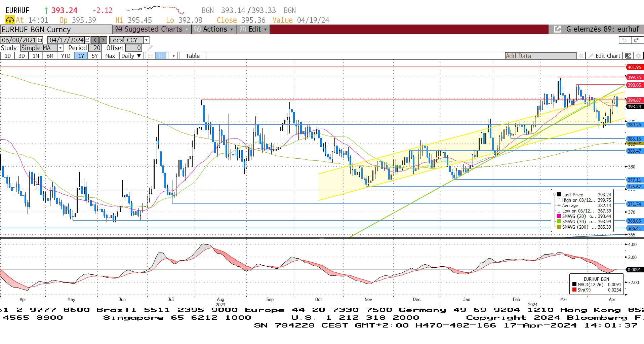Click the 389.26 blue level label

pyautogui.click(x=634, y=125)
